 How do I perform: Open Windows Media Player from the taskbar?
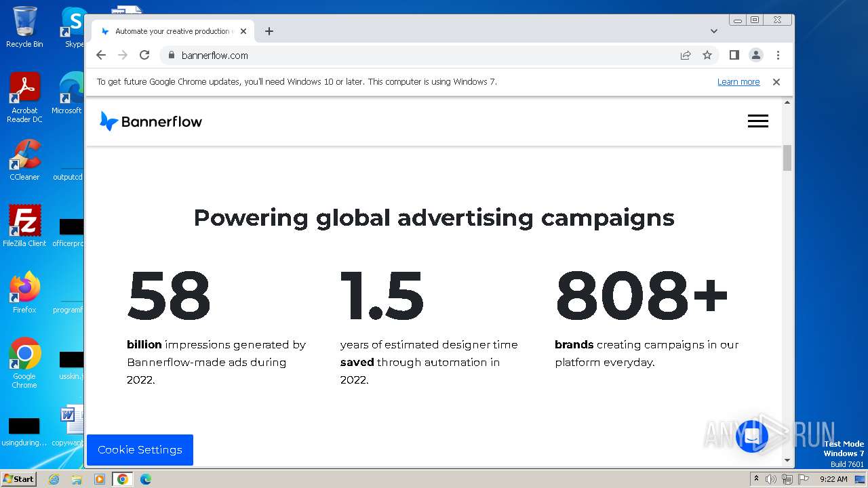click(100, 479)
